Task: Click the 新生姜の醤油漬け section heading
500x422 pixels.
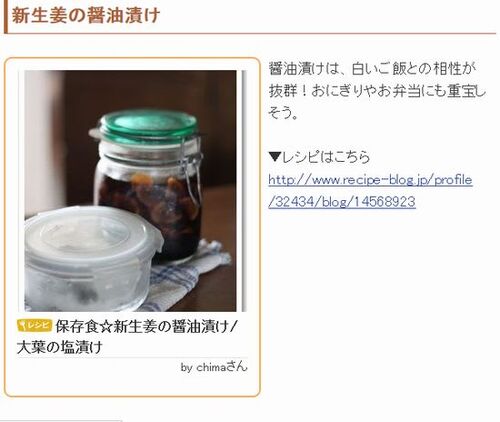Action: point(86,16)
